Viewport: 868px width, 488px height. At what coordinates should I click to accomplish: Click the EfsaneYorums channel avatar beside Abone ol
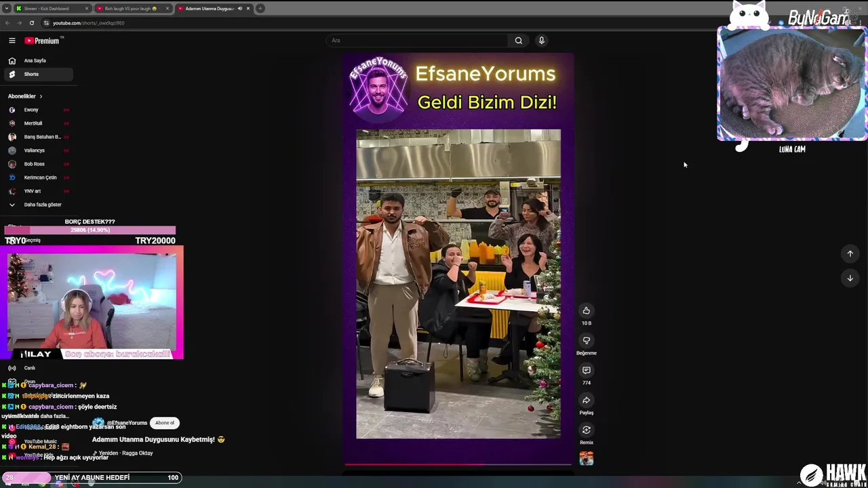coord(98,423)
